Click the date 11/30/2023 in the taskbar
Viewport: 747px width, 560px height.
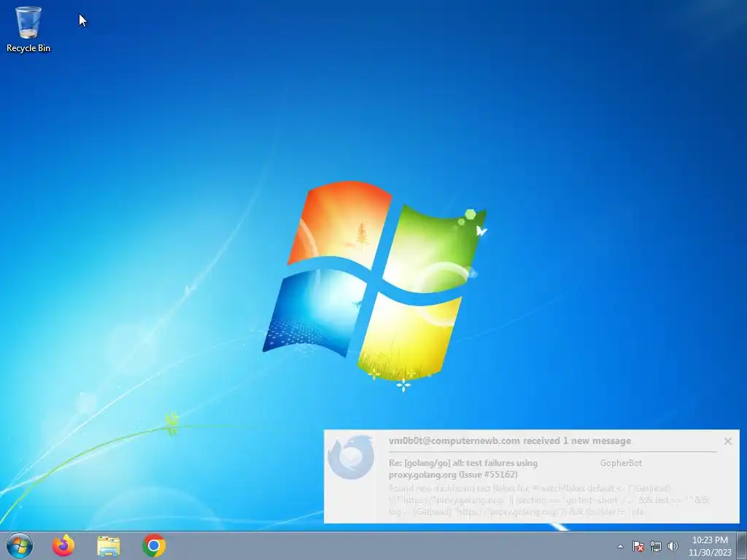pos(710,553)
